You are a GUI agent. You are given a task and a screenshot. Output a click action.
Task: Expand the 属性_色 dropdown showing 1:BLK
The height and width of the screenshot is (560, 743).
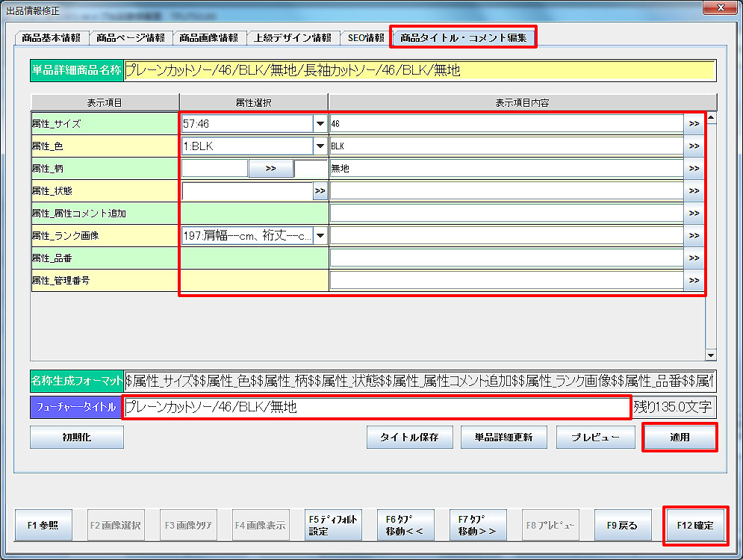coord(320,146)
